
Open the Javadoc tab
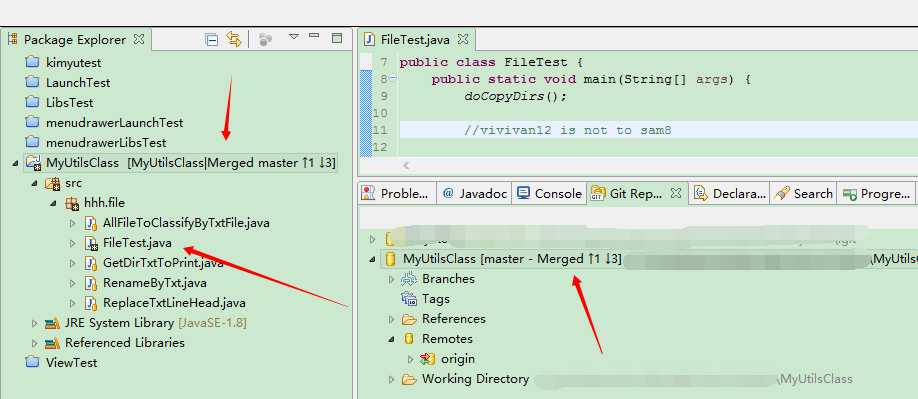pos(474,193)
